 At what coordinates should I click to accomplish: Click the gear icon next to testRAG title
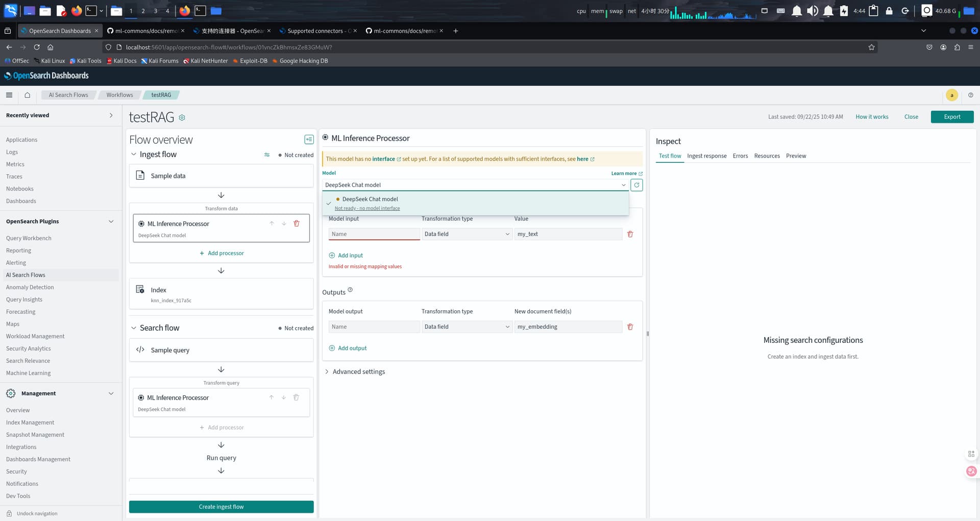(182, 117)
